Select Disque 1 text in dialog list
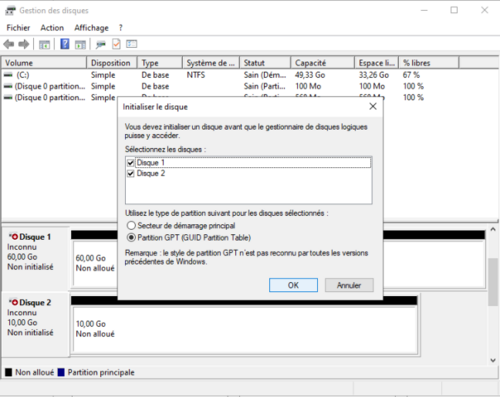Image resolution: width=500 pixels, height=397 pixels. 151,163
